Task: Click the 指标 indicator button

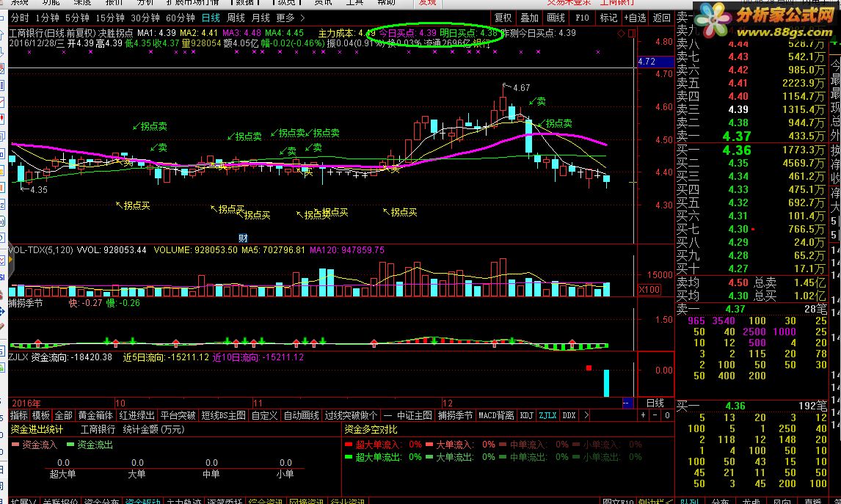Action: click(19, 415)
